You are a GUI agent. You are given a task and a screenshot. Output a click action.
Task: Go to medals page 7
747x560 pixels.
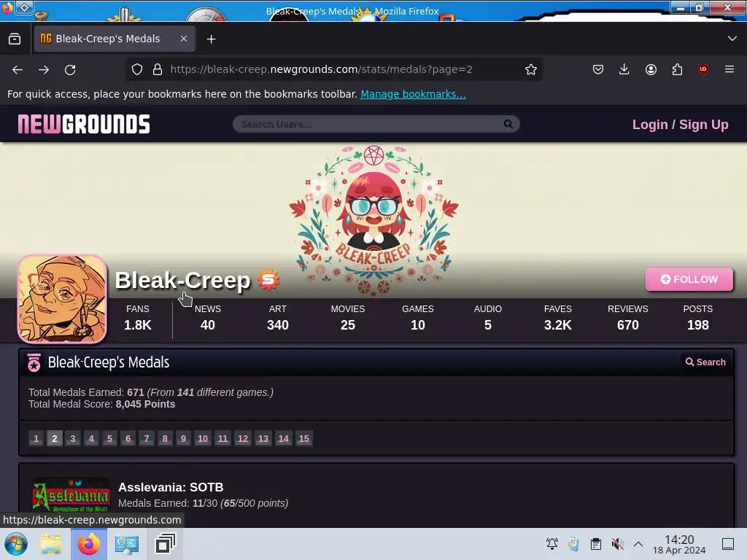[x=146, y=438]
